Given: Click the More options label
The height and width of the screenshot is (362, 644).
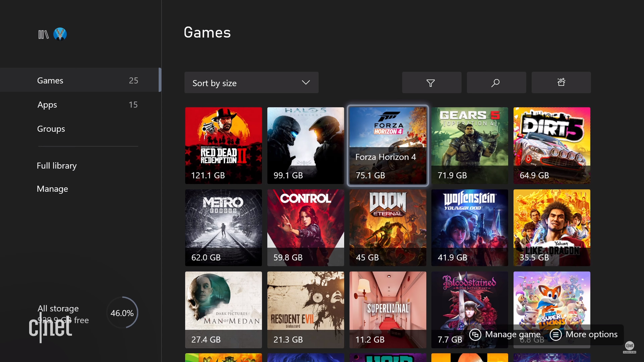Looking at the screenshot, I should click(x=592, y=335).
